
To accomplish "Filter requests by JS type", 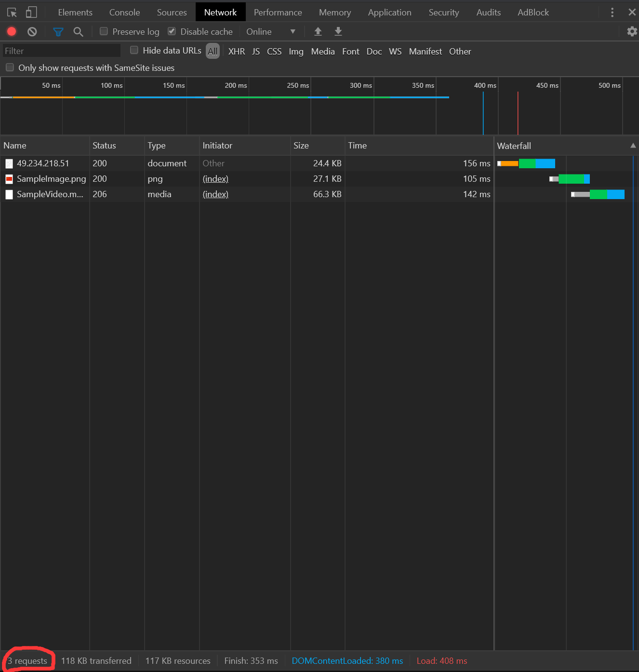I will (x=256, y=52).
